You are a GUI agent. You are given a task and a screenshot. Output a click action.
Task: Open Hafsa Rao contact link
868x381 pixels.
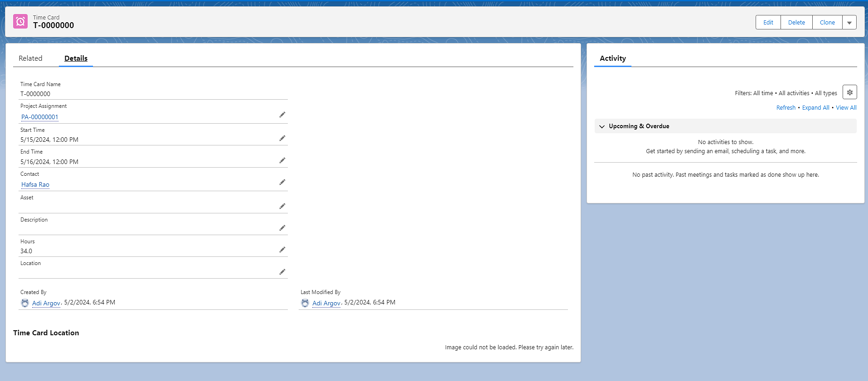coord(35,185)
